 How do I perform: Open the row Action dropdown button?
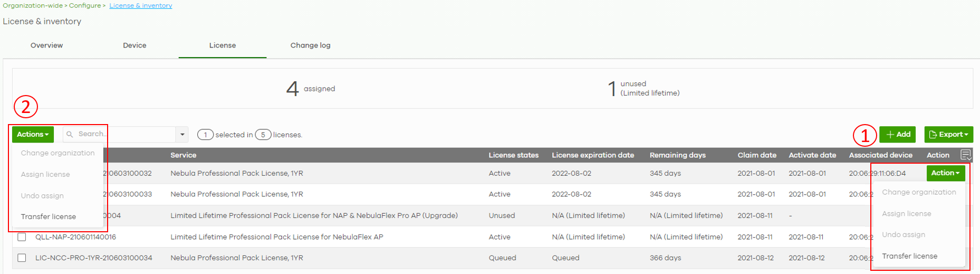(946, 173)
